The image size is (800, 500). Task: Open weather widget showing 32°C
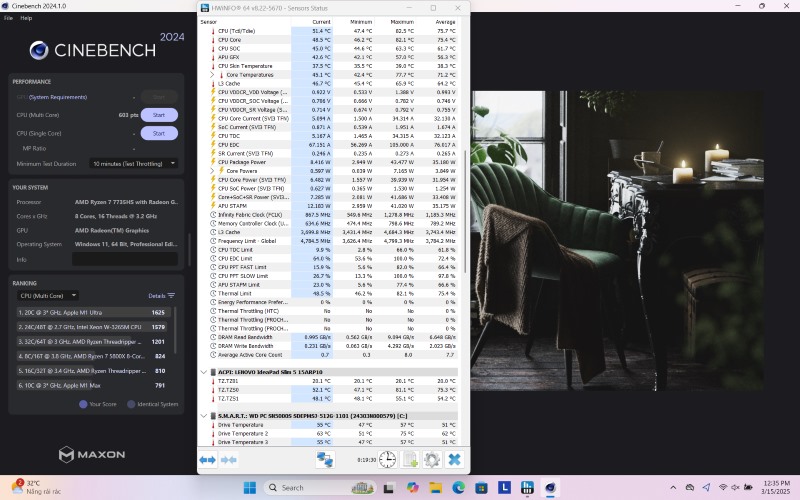[x=36, y=487]
